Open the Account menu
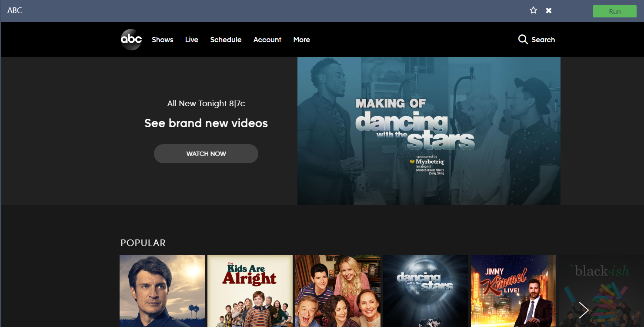Image resolution: width=644 pixels, height=327 pixels. pos(267,40)
